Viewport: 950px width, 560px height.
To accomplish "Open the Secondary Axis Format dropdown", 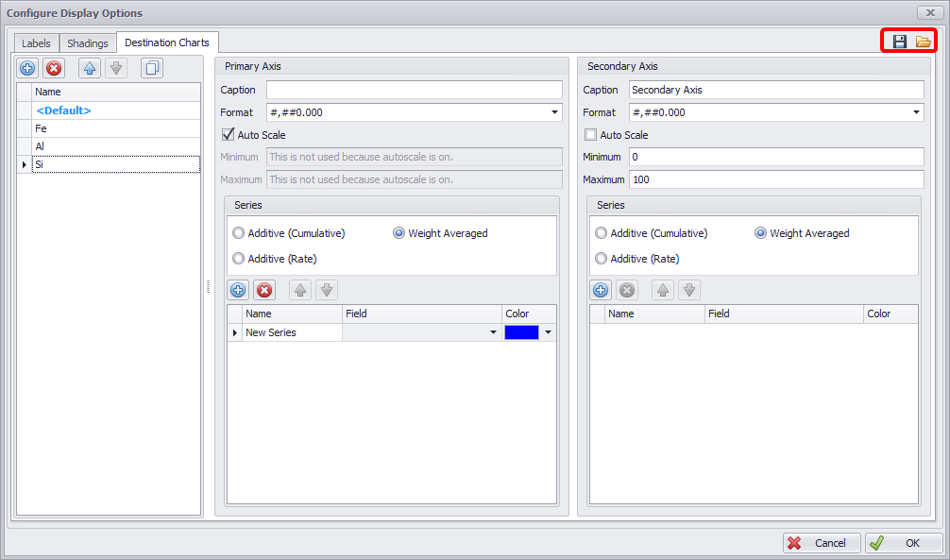I will click(x=916, y=112).
